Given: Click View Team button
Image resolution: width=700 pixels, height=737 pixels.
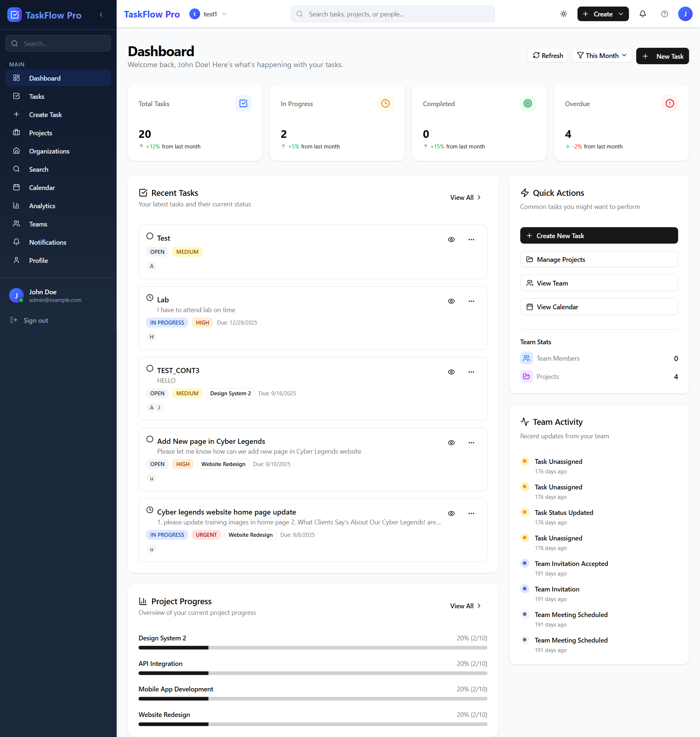Looking at the screenshot, I should (599, 283).
